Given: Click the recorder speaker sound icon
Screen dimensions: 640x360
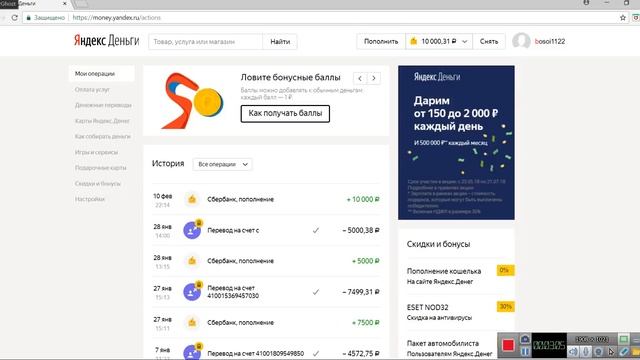Looking at the screenshot, I should point(573,351).
